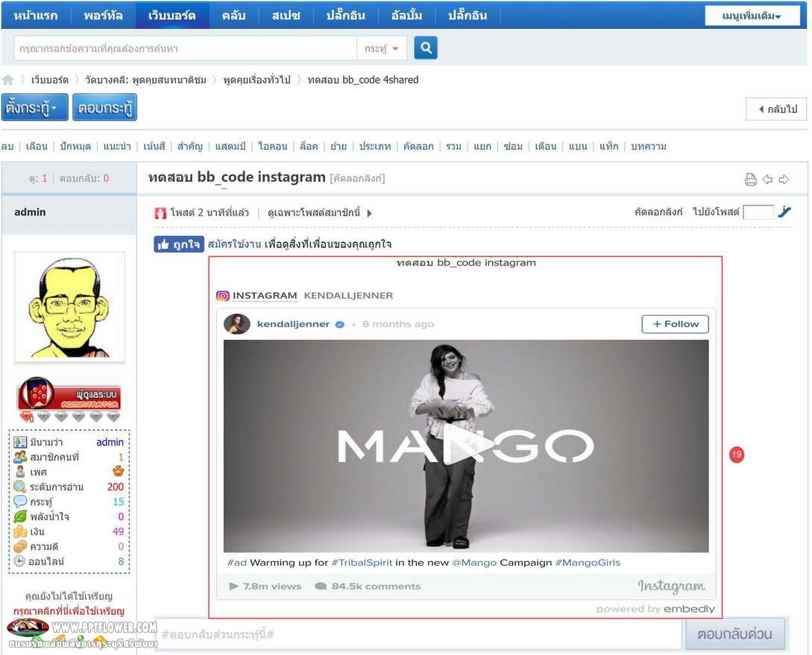The height and width of the screenshot is (655, 812).
Task: Submit with the ตอบกลับด่วน button
Action: click(735, 634)
